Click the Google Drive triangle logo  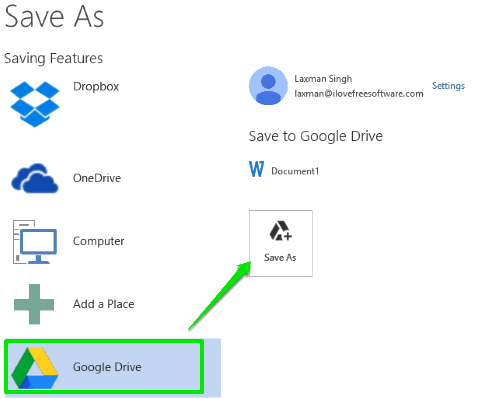point(35,368)
